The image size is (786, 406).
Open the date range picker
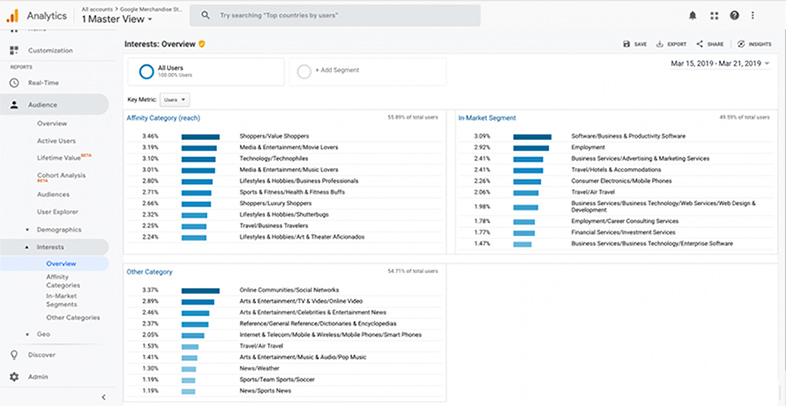coord(715,64)
